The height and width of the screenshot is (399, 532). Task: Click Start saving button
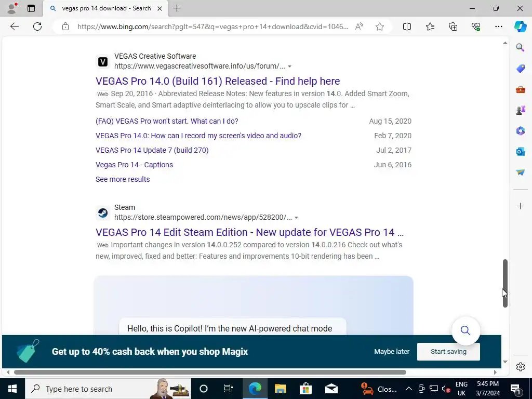tap(448, 352)
